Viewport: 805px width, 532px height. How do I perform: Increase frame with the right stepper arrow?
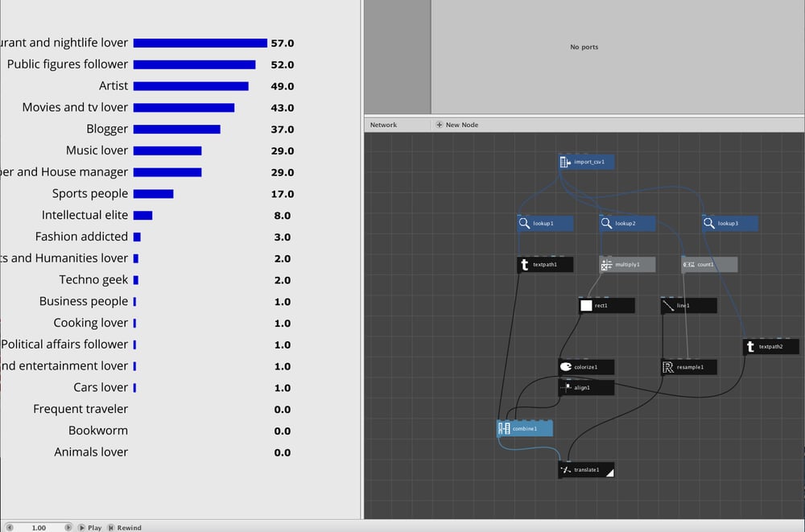(x=68, y=527)
